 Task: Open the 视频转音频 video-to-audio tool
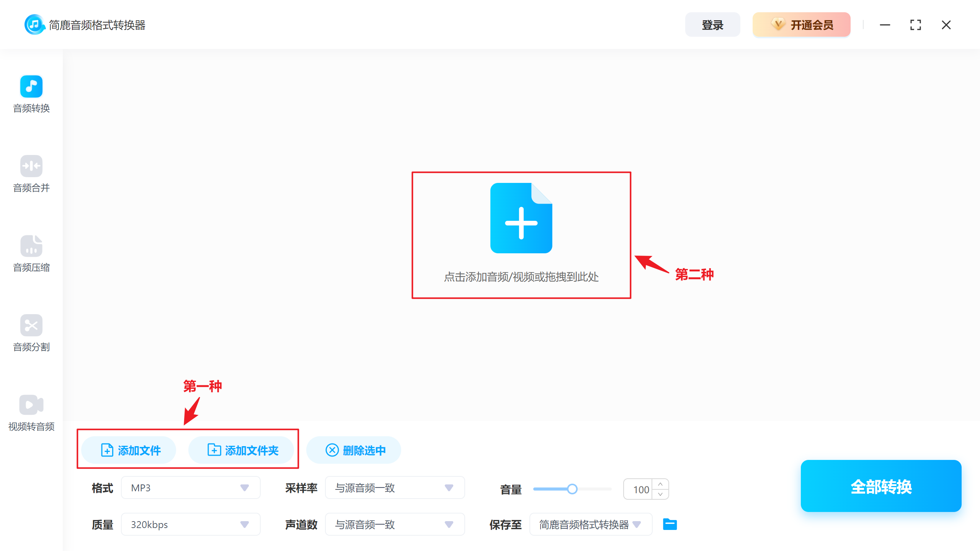[31, 412]
